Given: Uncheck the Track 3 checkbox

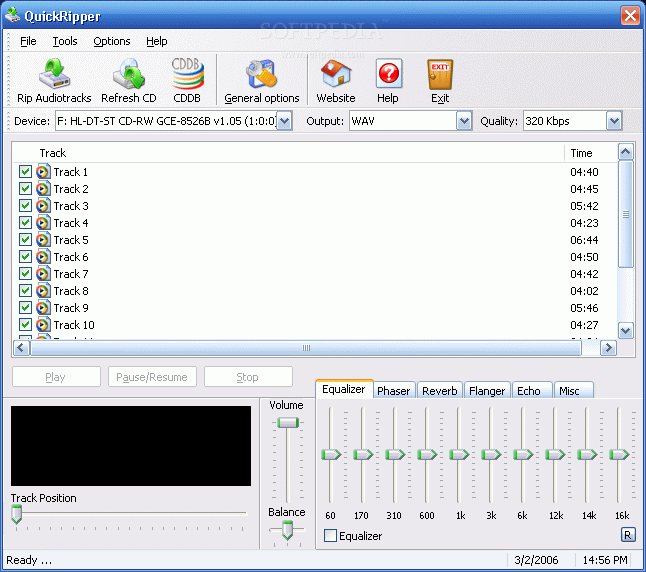Looking at the screenshot, I should [25, 206].
